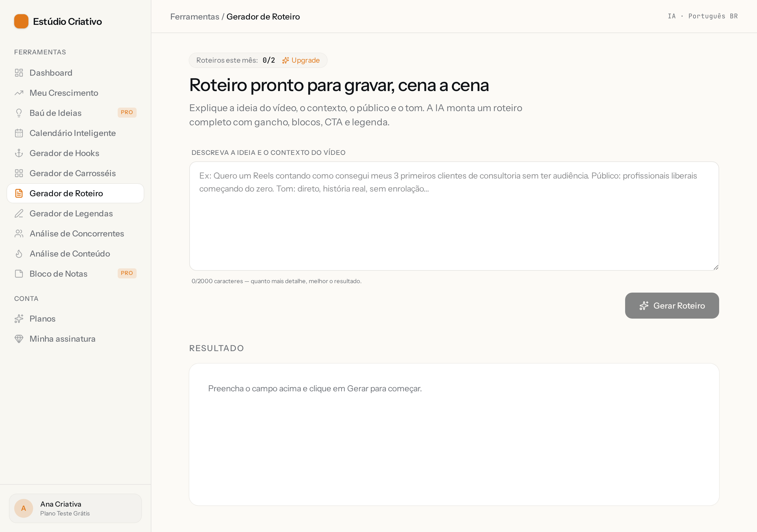
Task: Click the Gerador de Hooks anchor icon
Action: click(19, 153)
